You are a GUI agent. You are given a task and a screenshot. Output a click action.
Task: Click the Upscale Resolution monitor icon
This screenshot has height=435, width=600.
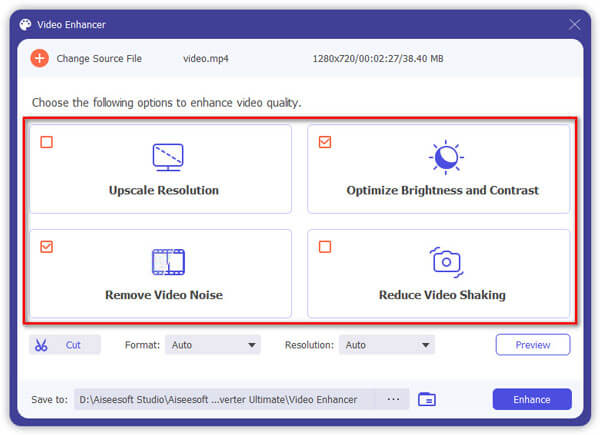coord(168,157)
